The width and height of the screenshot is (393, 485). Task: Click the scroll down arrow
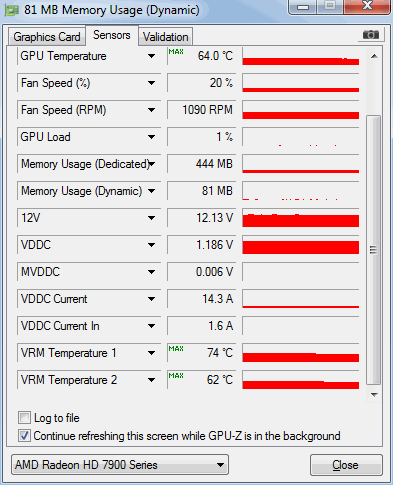(x=374, y=394)
